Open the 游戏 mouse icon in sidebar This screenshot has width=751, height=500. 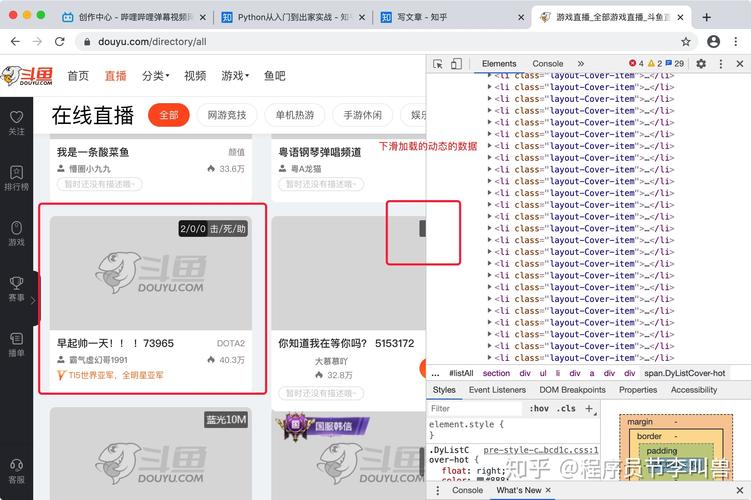(x=16, y=227)
